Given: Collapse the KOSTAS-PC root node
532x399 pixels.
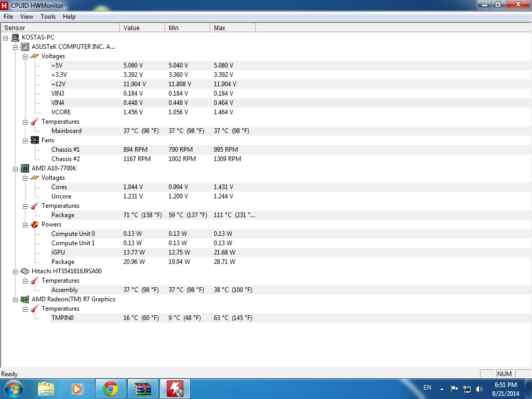Looking at the screenshot, I should [5, 38].
